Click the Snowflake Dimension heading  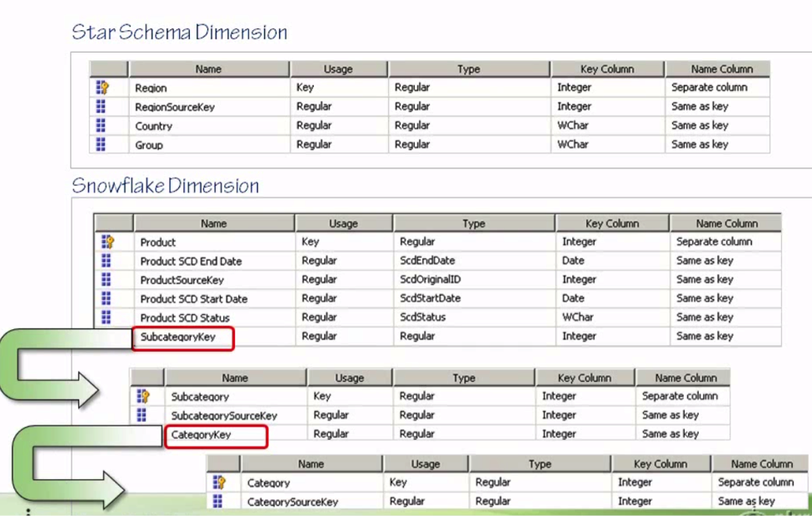(164, 185)
